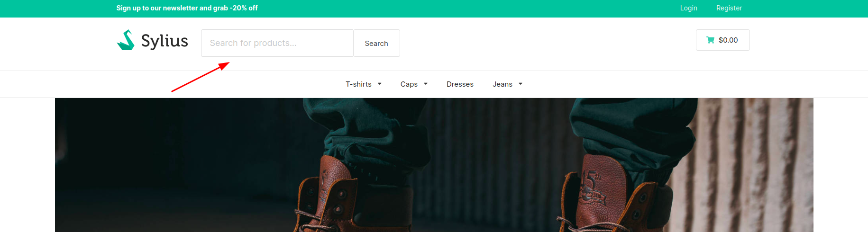
Task: Expand the Jeans dropdown arrow
Action: point(521,84)
